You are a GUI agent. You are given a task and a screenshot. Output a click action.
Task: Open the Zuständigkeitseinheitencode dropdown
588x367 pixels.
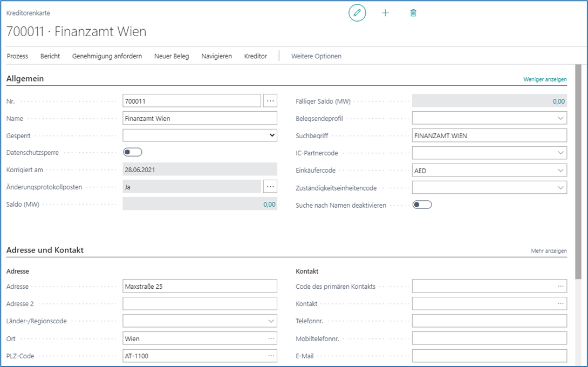[x=560, y=188]
